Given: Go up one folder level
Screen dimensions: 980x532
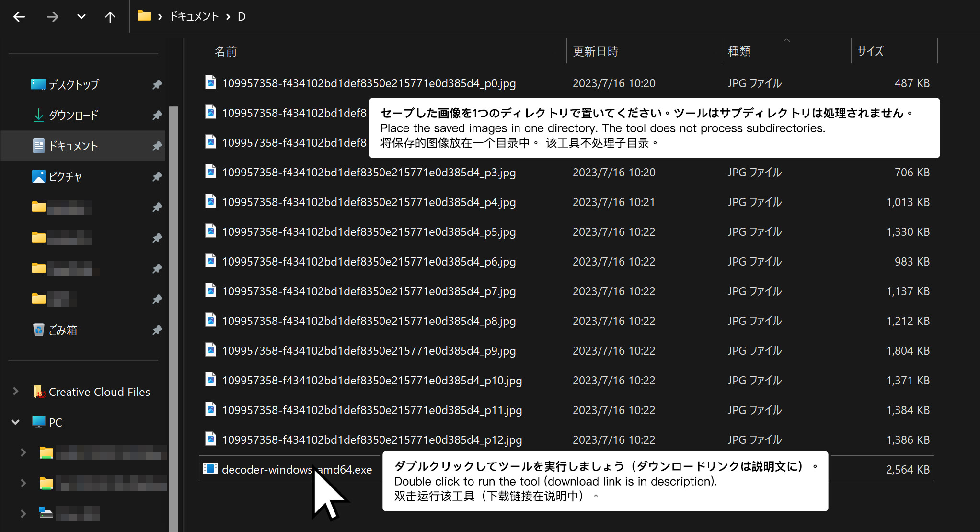Looking at the screenshot, I should 110,17.
